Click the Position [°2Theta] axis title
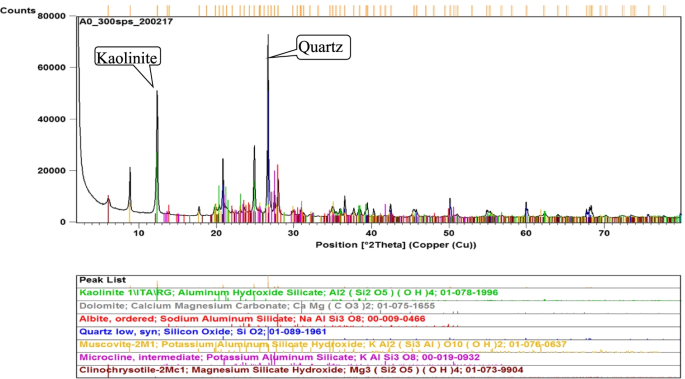 [395, 245]
